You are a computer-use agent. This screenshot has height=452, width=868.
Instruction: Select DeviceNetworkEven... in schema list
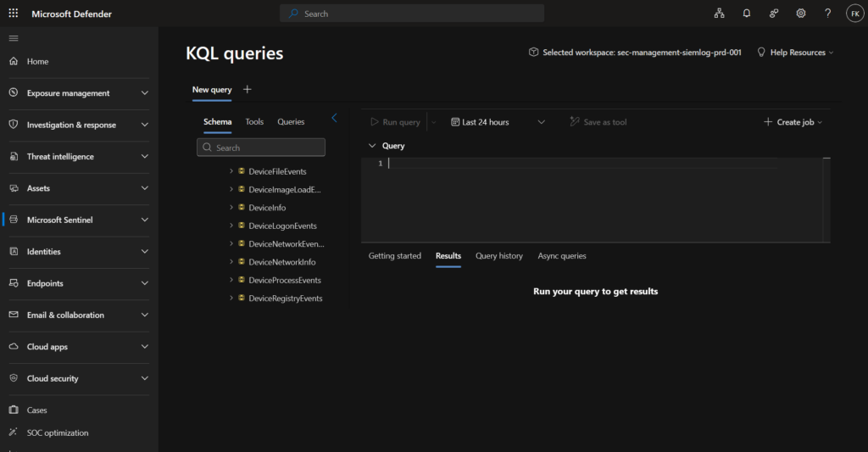[x=287, y=243]
